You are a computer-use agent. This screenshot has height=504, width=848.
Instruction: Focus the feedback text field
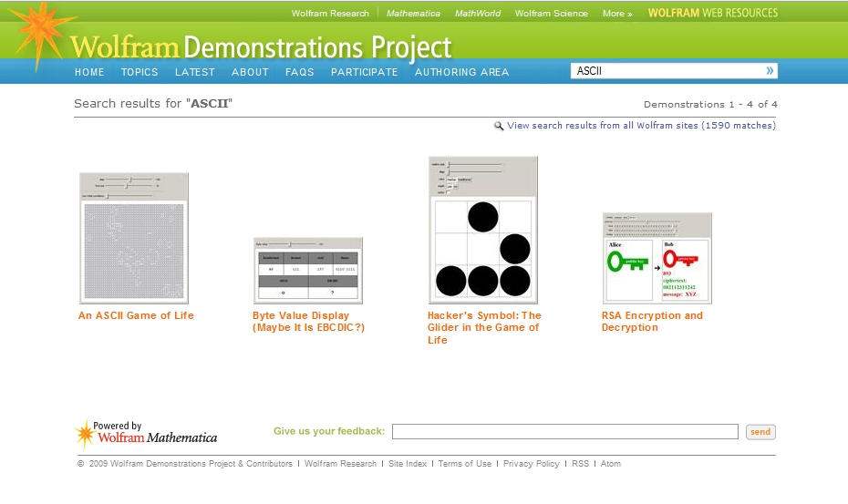[x=565, y=431]
